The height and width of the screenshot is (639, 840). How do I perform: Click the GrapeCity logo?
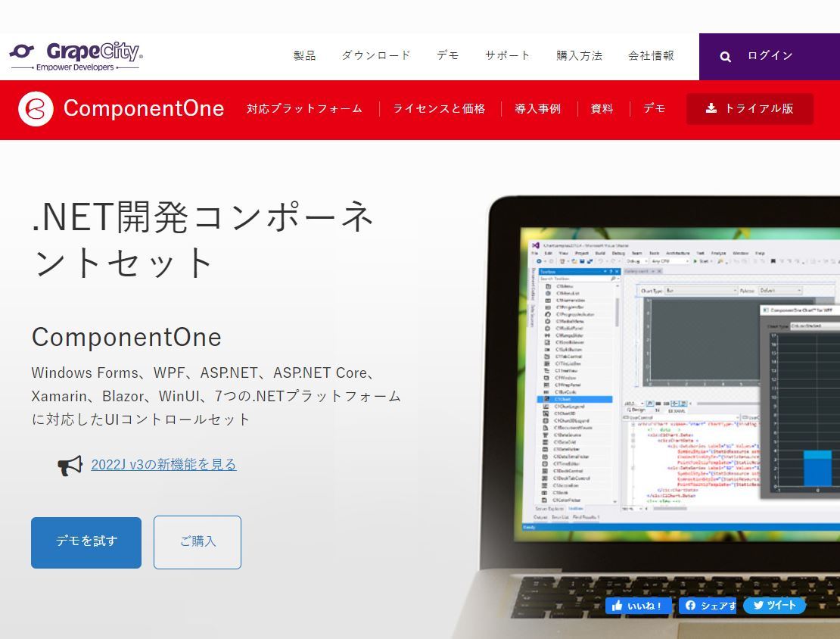(x=76, y=57)
